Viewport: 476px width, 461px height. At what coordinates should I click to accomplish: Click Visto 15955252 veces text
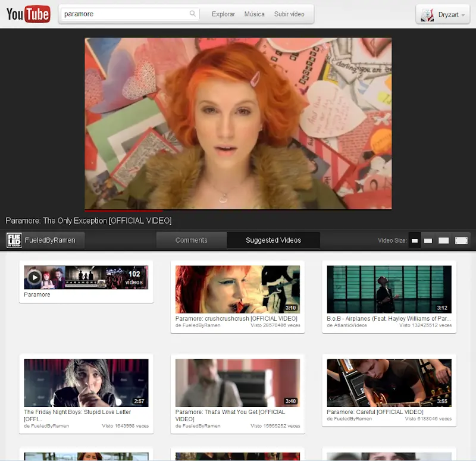click(x=275, y=426)
